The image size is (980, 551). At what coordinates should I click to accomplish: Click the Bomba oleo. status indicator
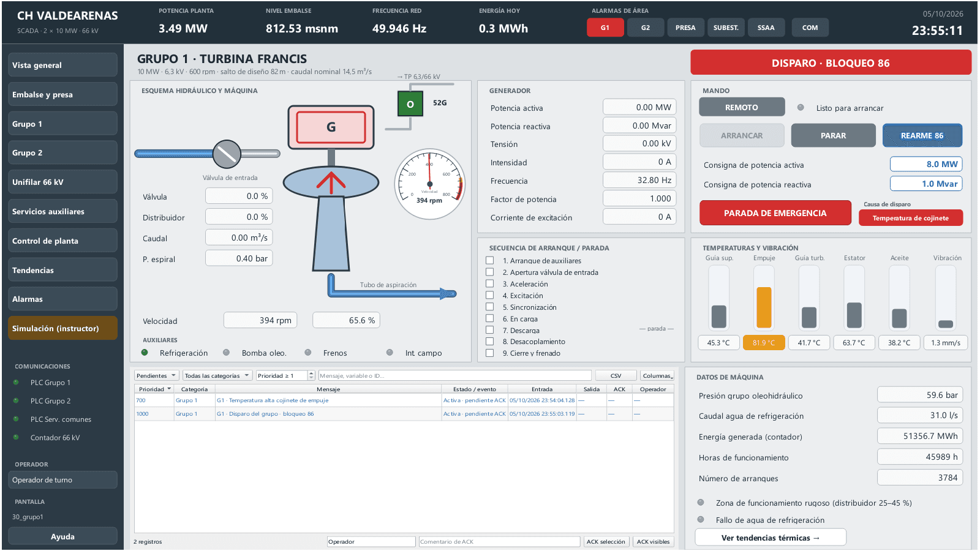pos(227,353)
